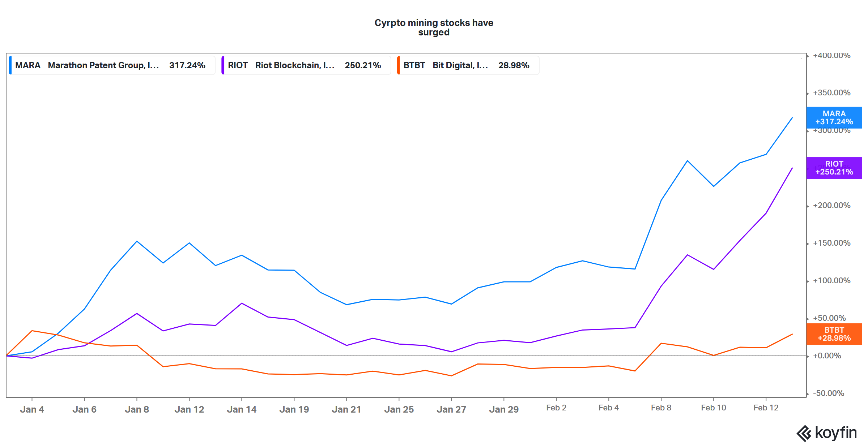This screenshot has width=868, height=448.
Task: Click the Feb 12 date label
Action: [x=766, y=408]
